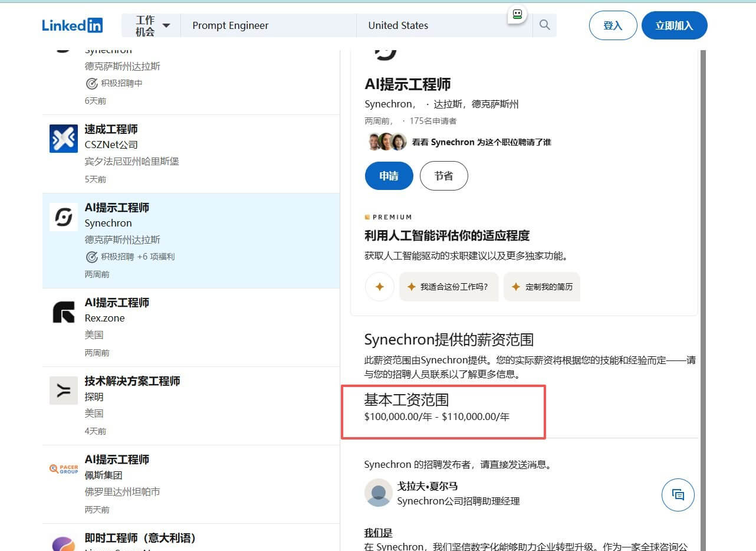Click 宾夕法尼亚州哈里斯堡 location text
Viewport: 756px width, 551px height.
[x=132, y=161]
